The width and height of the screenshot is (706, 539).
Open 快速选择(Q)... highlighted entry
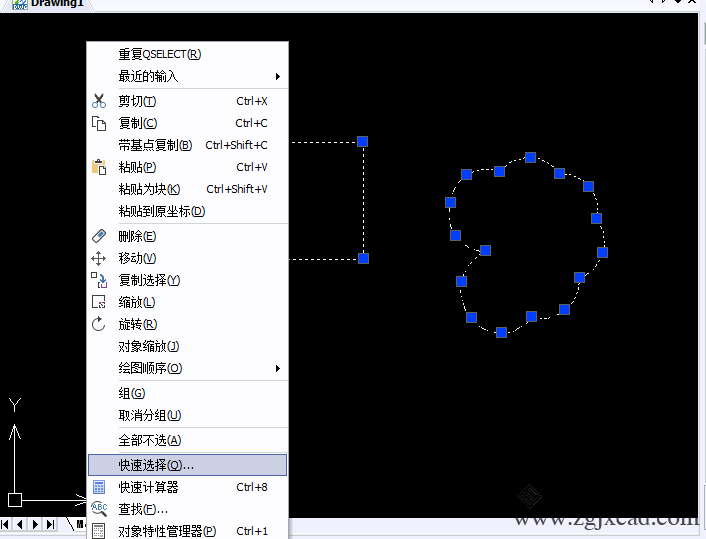[187, 465]
